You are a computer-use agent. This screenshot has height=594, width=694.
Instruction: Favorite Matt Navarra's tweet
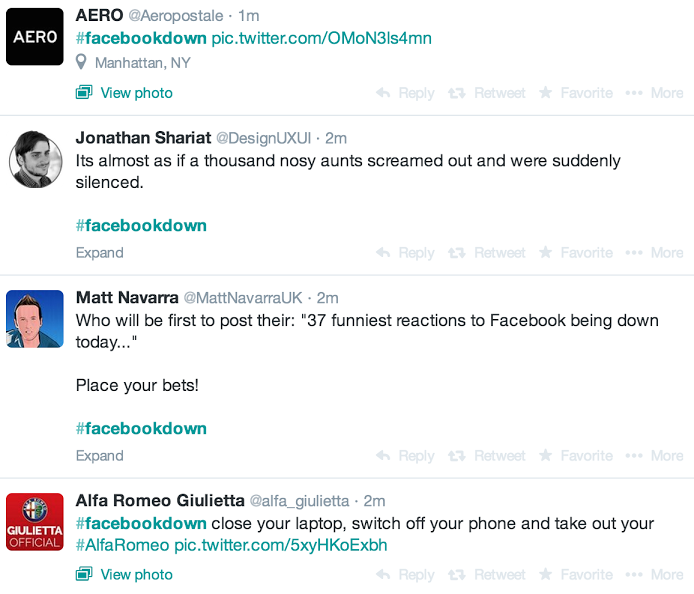[x=576, y=456]
